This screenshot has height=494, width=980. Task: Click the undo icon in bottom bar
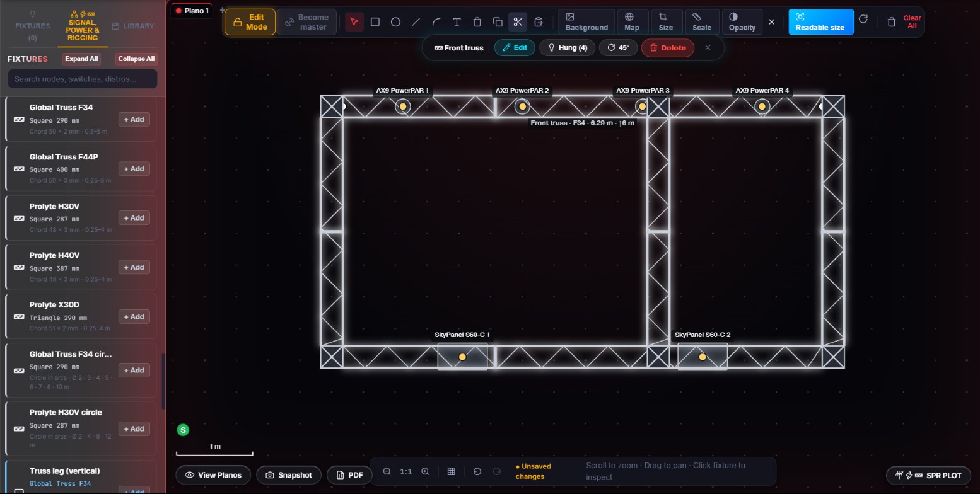477,471
